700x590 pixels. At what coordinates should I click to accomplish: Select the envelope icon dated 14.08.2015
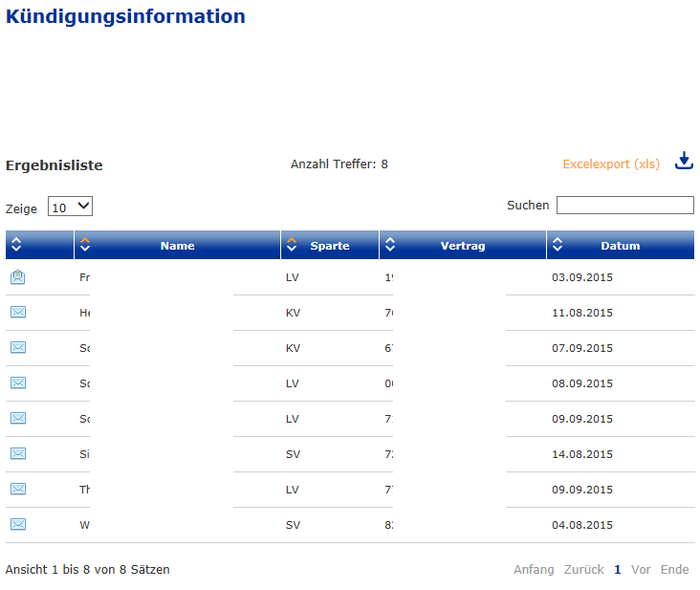click(x=17, y=453)
